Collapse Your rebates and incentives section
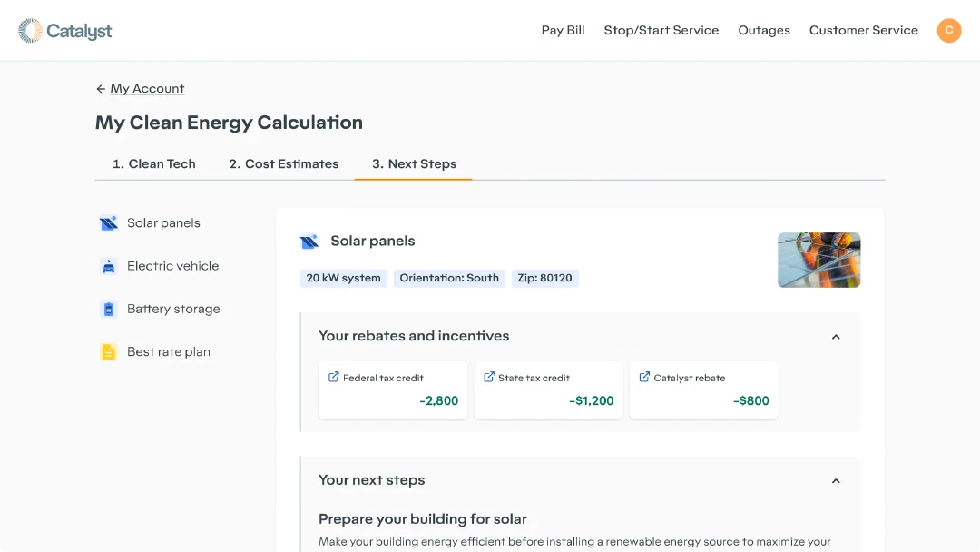 click(836, 337)
